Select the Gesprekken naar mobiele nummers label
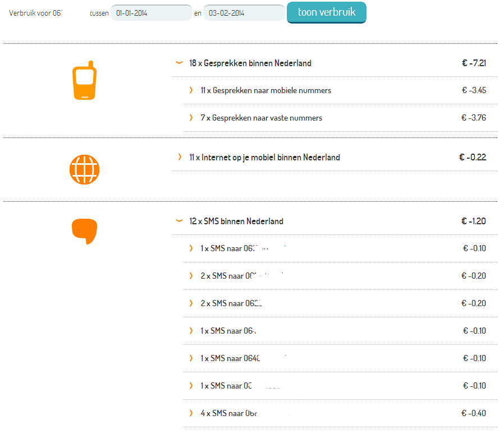504x434 pixels. pyautogui.click(x=265, y=90)
